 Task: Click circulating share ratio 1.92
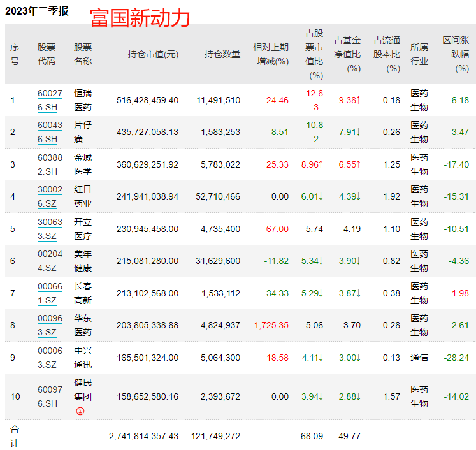click(x=392, y=196)
